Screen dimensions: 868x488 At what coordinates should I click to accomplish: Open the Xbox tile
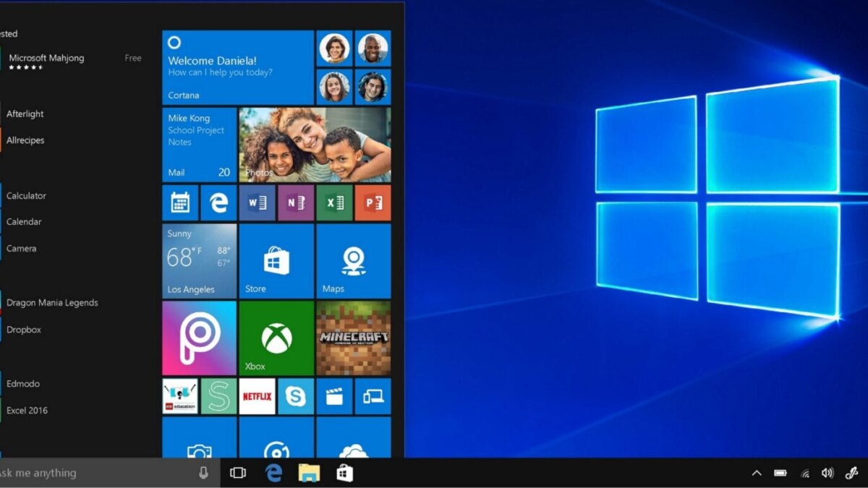pyautogui.click(x=276, y=337)
